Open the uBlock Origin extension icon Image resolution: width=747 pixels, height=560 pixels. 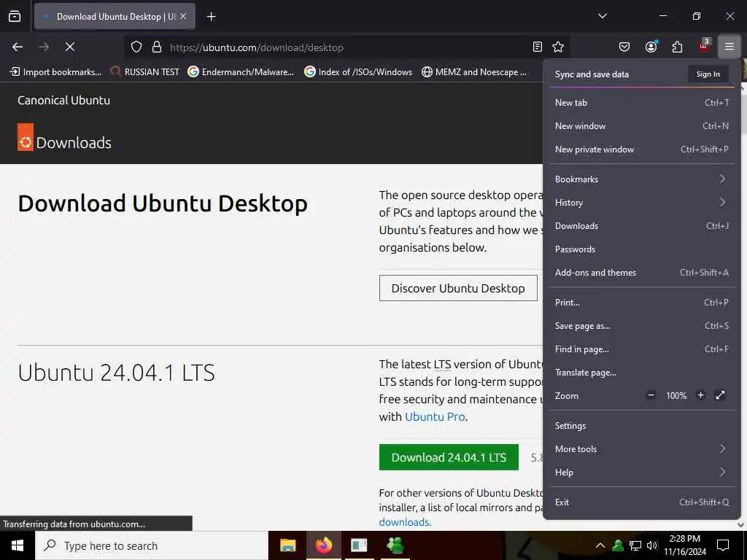pos(704,46)
